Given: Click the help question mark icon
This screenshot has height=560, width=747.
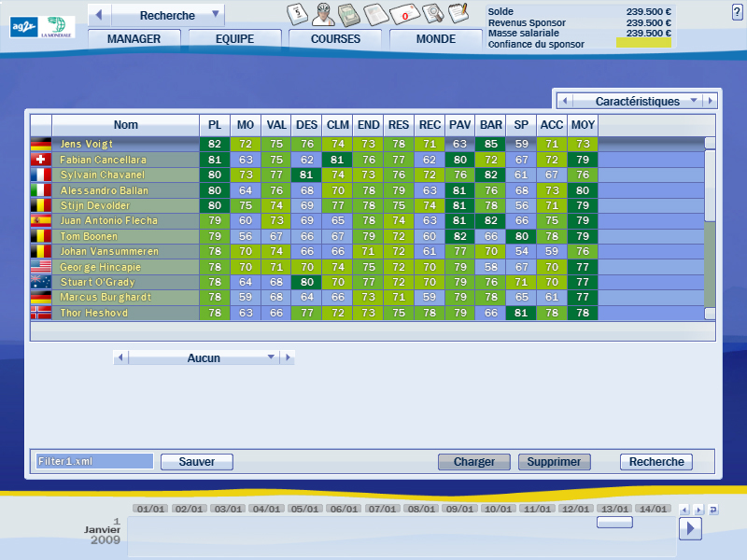Looking at the screenshot, I should 737,11.
